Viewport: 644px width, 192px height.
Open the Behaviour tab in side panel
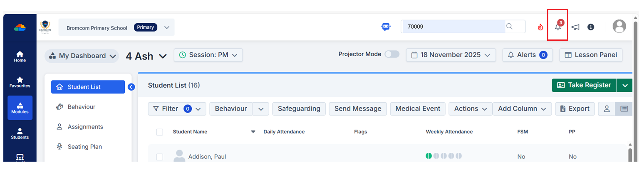pos(81,107)
